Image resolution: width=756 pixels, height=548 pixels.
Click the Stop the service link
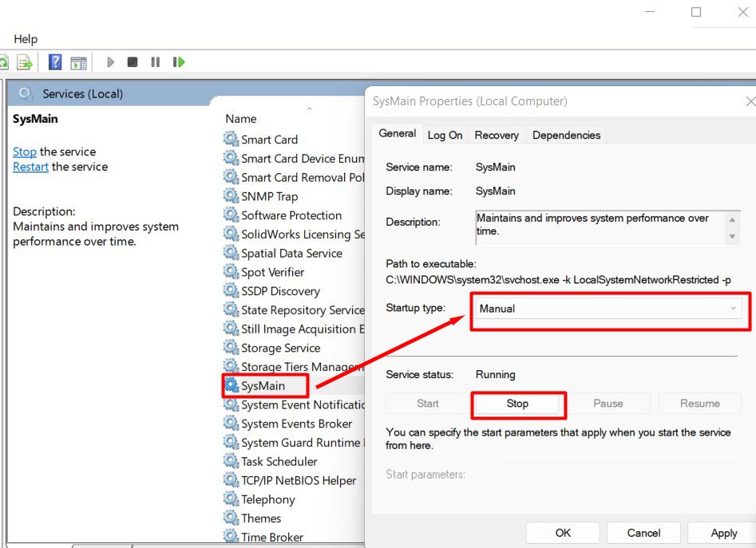pyautogui.click(x=25, y=152)
